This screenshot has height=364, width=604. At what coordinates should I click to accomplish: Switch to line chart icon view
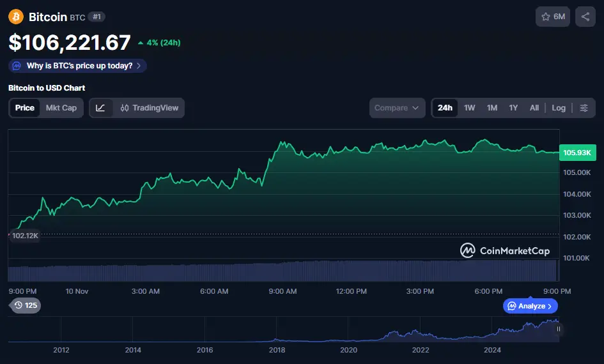click(101, 108)
